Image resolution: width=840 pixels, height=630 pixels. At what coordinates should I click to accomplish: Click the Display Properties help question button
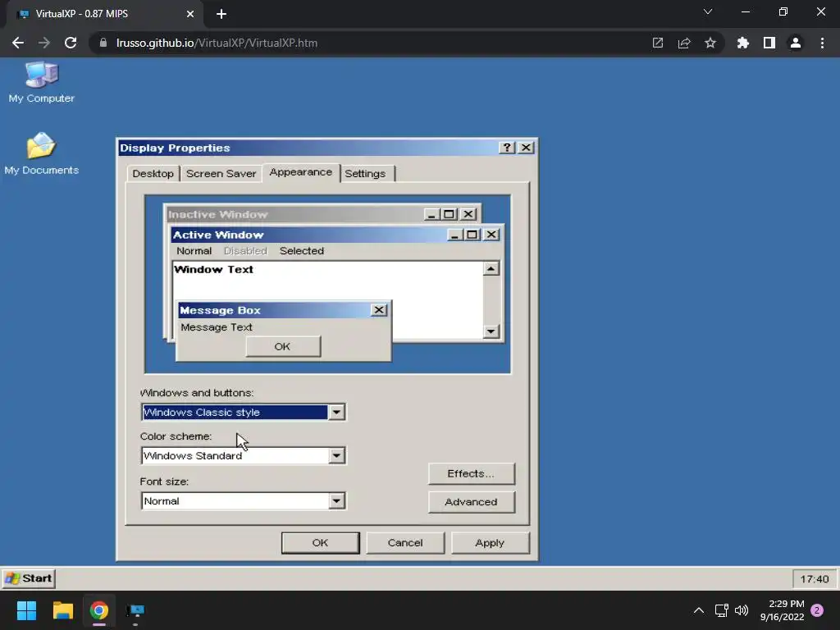pos(506,148)
